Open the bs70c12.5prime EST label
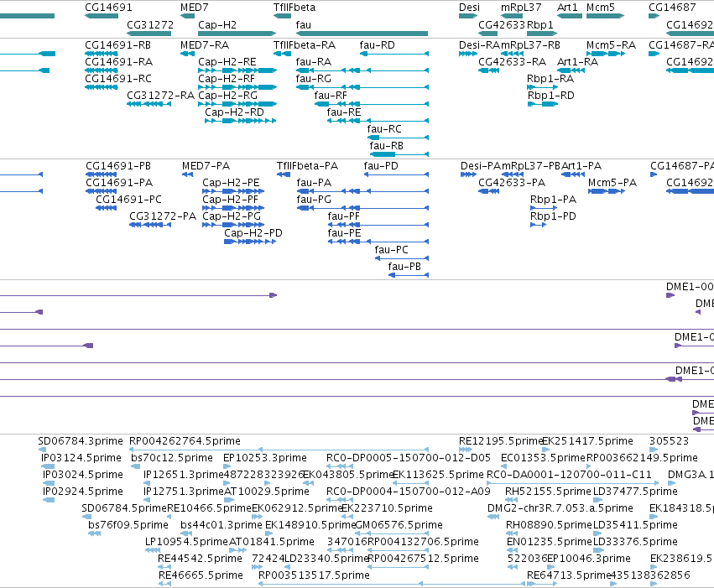 (172, 457)
